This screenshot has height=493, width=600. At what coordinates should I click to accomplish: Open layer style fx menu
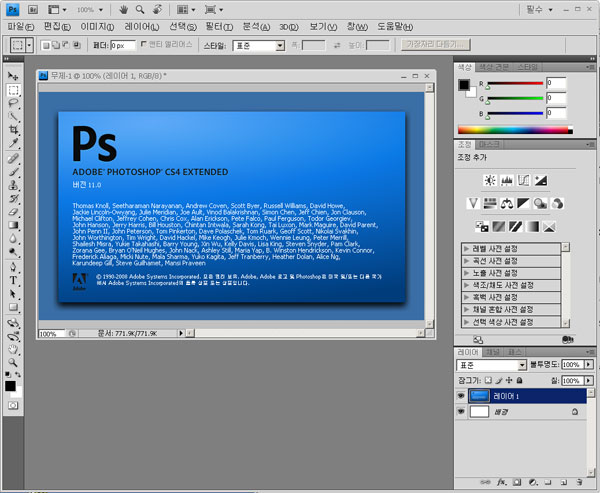(501, 482)
